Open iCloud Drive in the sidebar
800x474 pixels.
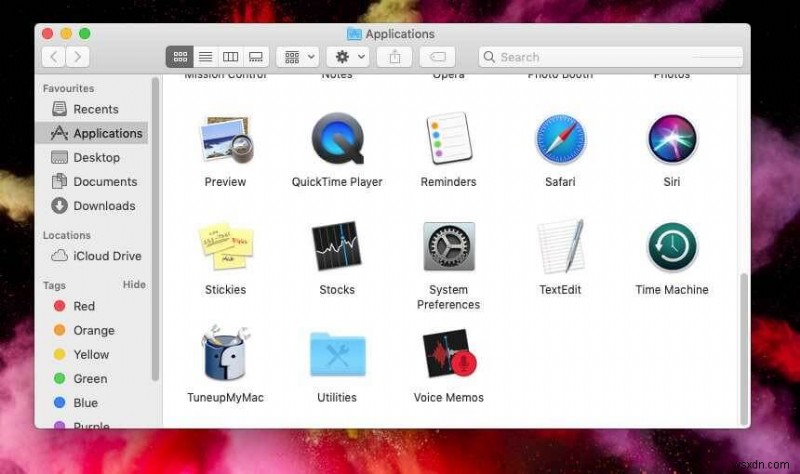pos(92,256)
